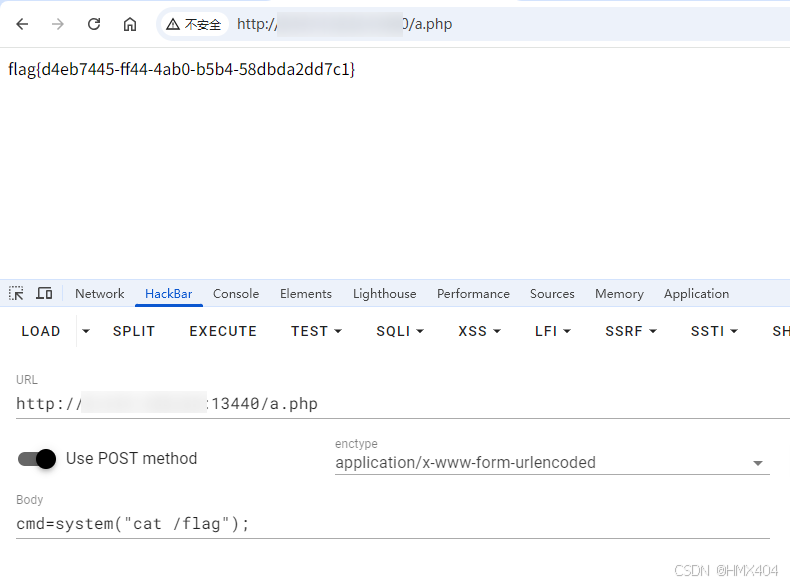Open the SSRF dropdown menu
The width and height of the screenshot is (790, 584).
(x=631, y=331)
